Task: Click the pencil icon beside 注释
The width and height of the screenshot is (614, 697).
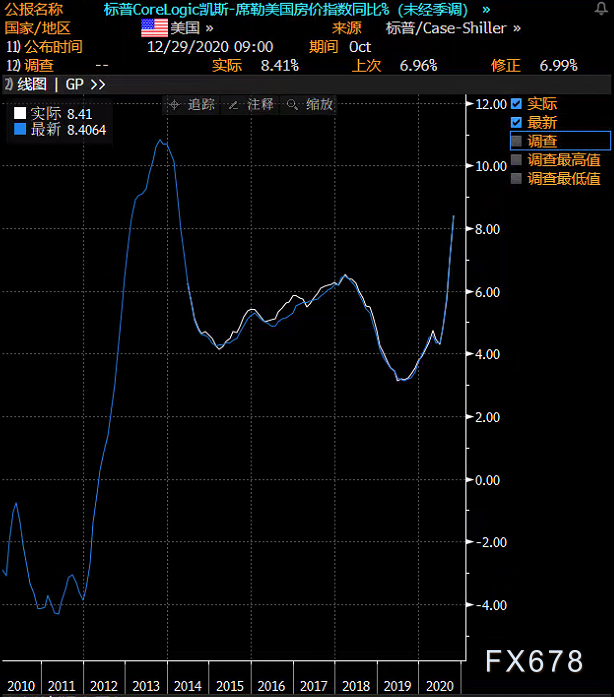Action: (x=233, y=105)
